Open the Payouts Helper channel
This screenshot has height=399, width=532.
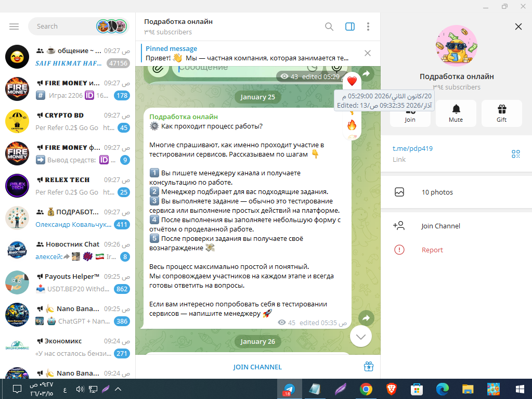68,282
